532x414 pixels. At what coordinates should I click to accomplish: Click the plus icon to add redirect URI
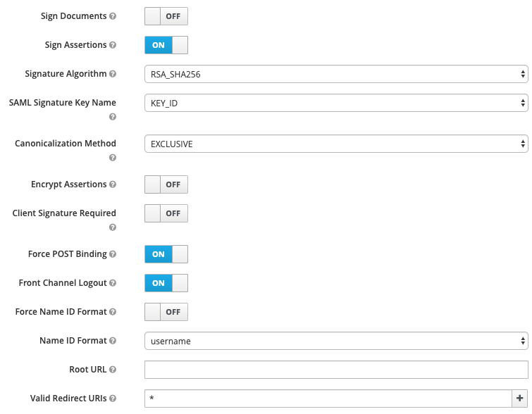(x=520, y=399)
